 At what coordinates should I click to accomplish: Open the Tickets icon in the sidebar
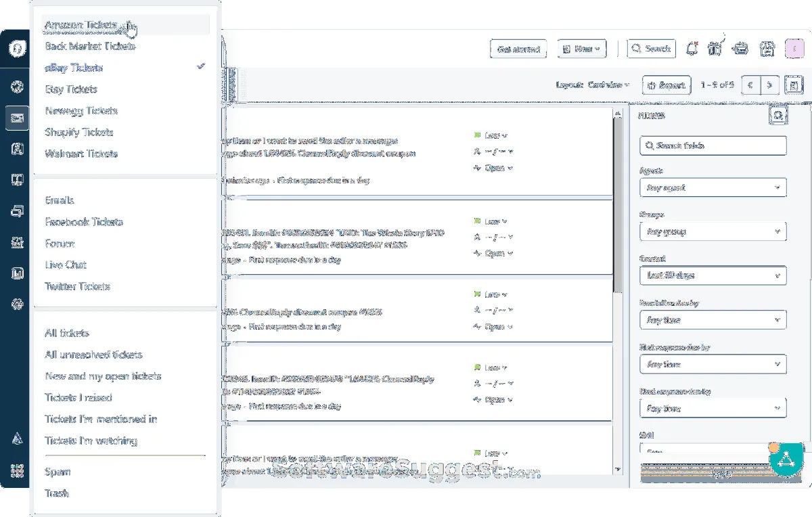click(x=18, y=118)
